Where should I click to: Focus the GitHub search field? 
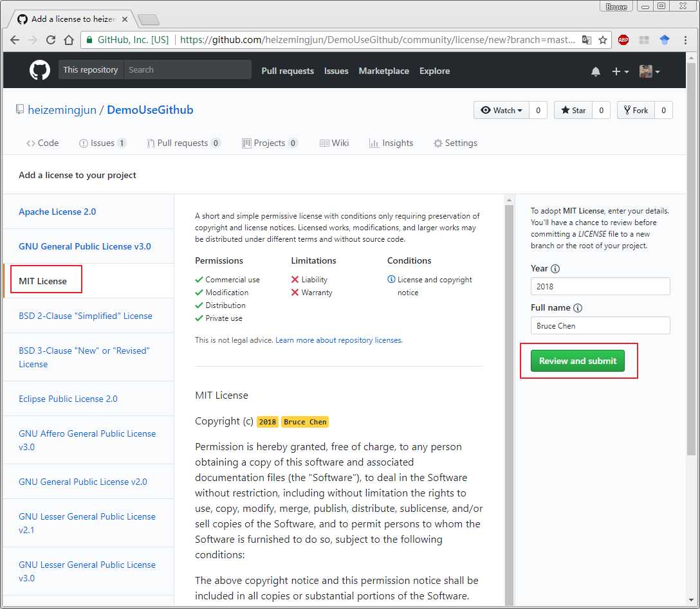187,70
